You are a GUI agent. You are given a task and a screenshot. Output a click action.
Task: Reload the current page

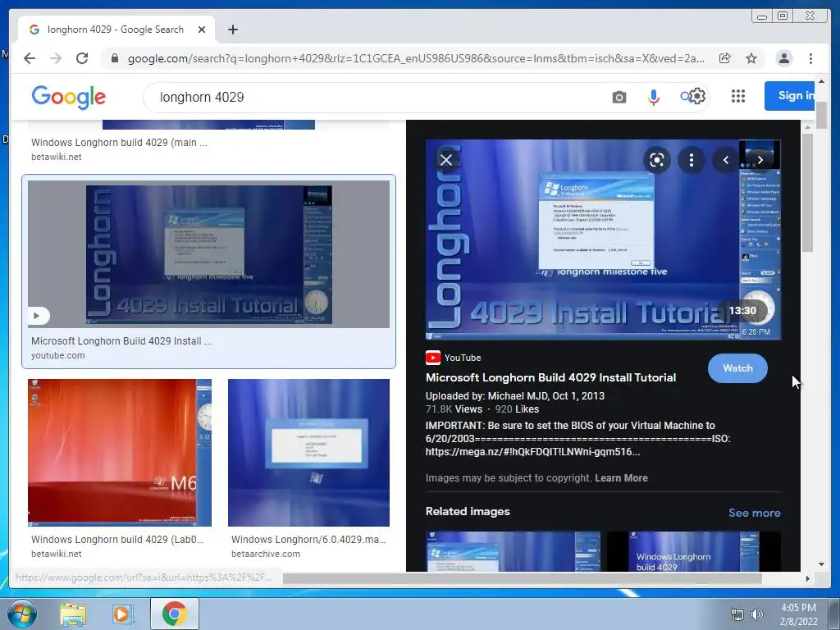pos(82,58)
